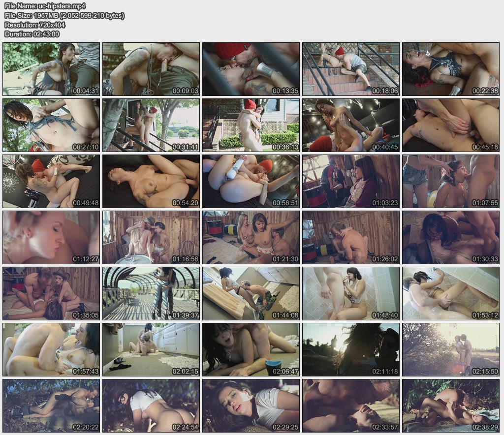Click the File Name text line
Screen dimensions: 504x435
tap(45, 6)
